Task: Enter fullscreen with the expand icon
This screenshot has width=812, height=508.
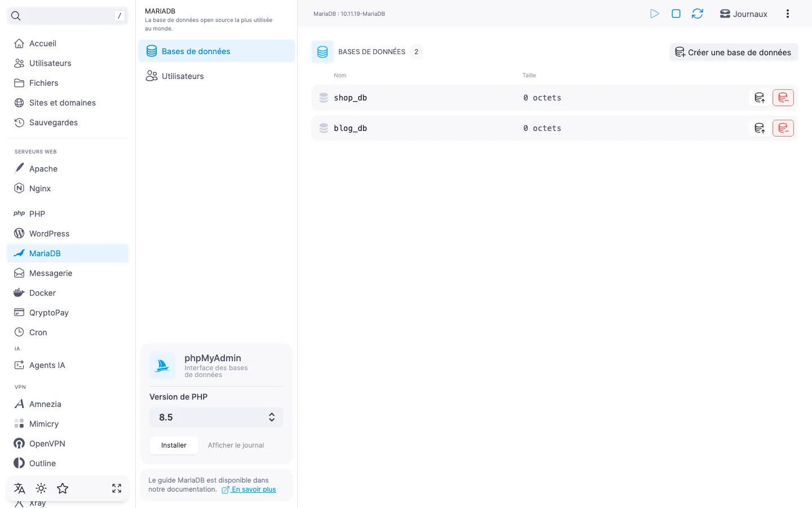Action: [117, 488]
